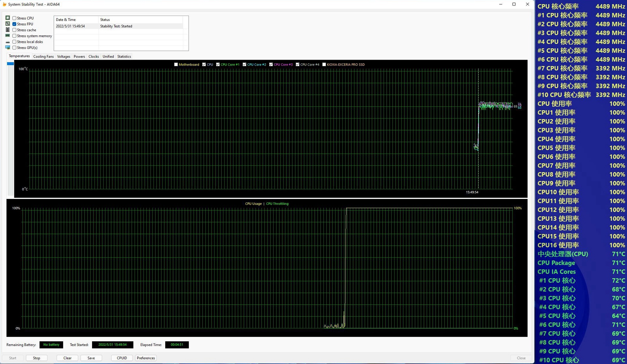Viewport: 627px width, 364px height.
Task: Enable the Stress CPU checkbox
Action: (14, 18)
